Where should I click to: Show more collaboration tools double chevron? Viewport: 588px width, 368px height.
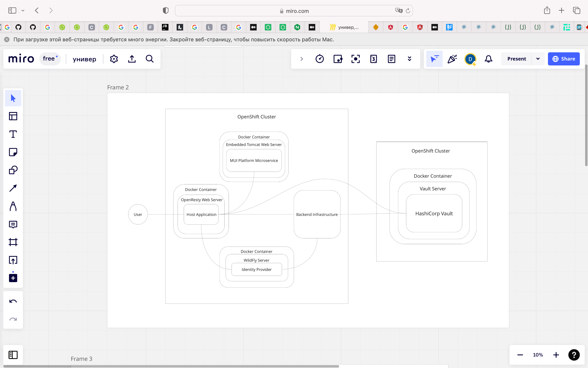pos(410,59)
